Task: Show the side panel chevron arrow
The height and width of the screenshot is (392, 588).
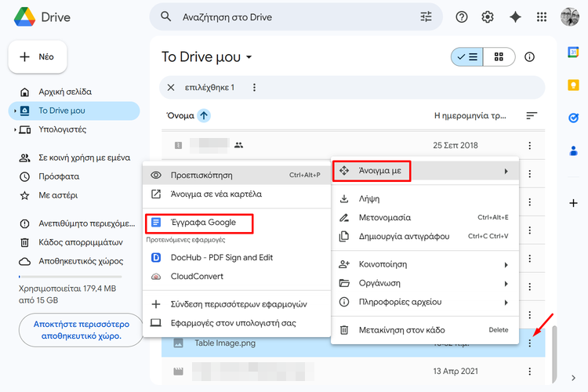Action: coord(573,378)
